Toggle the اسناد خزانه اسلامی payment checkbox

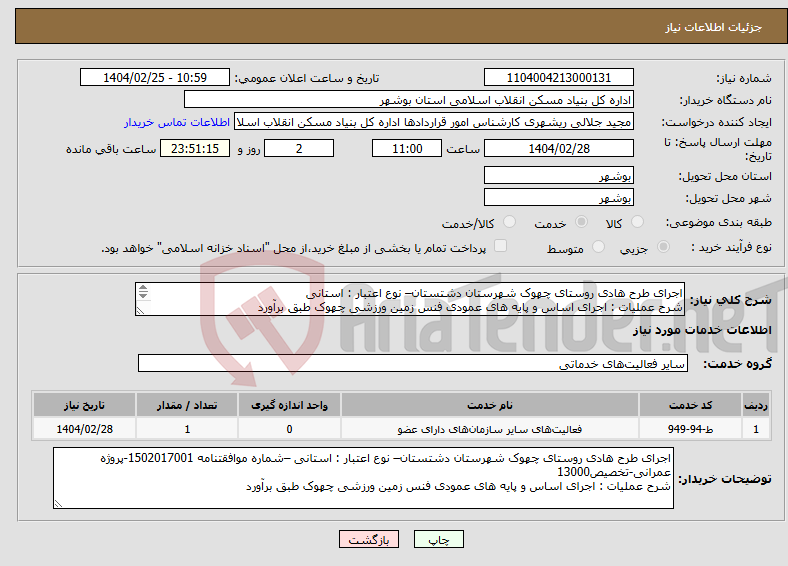click(501, 246)
